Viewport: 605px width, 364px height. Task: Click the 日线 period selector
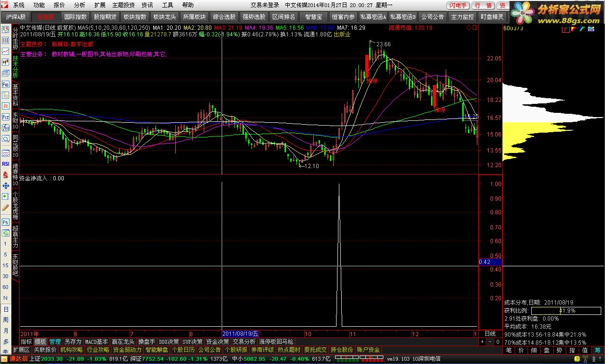coord(490,333)
